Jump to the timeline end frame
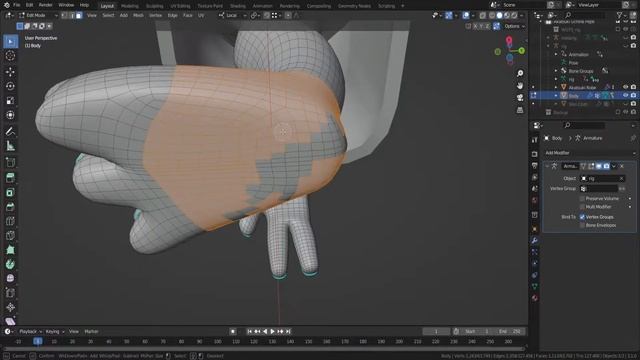640x360 pixels. 288,331
